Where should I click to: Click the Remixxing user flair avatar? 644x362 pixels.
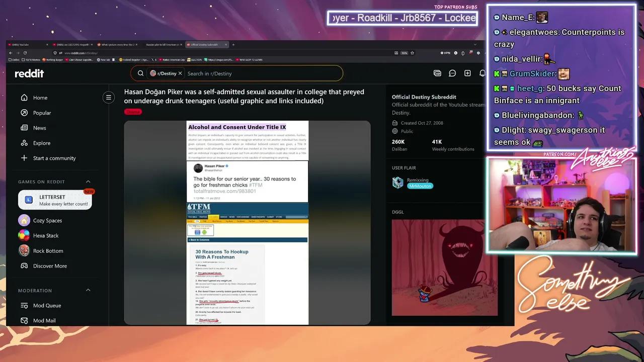coord(398,183)
